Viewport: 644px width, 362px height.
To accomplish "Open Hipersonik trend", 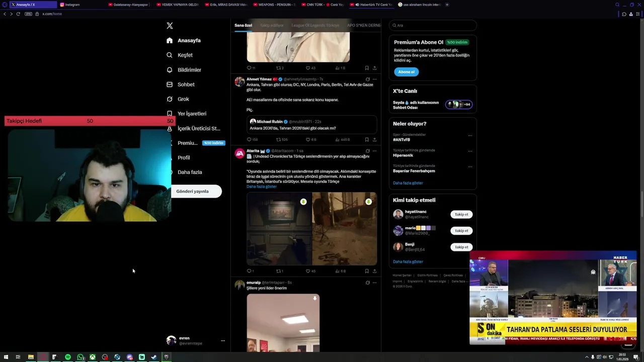I will tap(403, 155).
